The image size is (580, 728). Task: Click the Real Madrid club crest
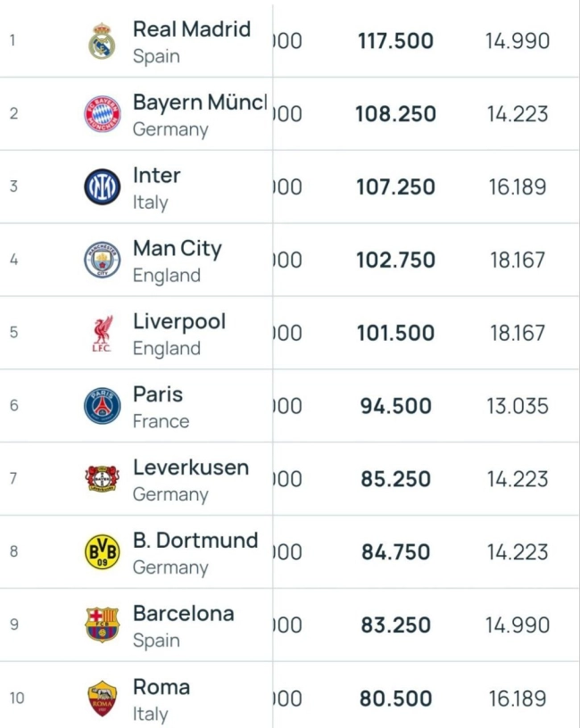point(102,41)
